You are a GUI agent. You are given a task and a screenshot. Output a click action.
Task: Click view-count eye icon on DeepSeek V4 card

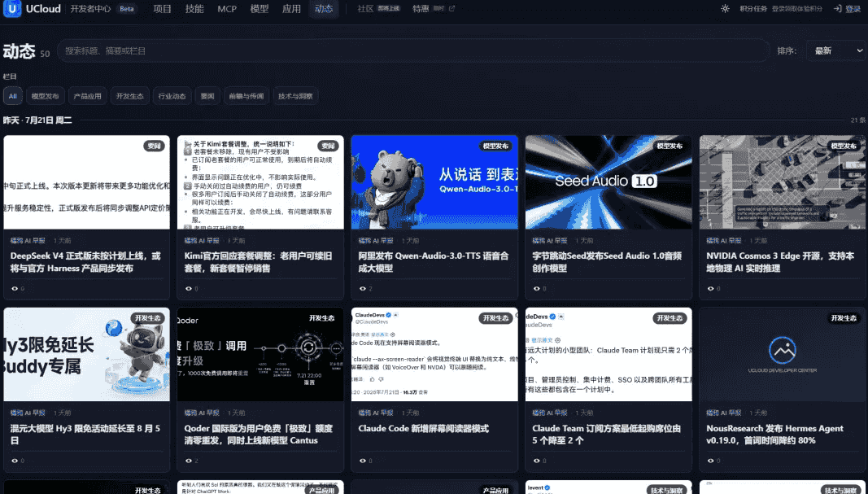pyautogui.click(x=15, y=289)
